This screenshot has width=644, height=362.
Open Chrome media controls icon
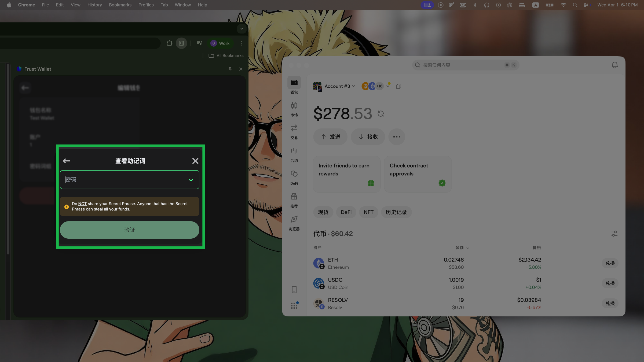(200, 43)
